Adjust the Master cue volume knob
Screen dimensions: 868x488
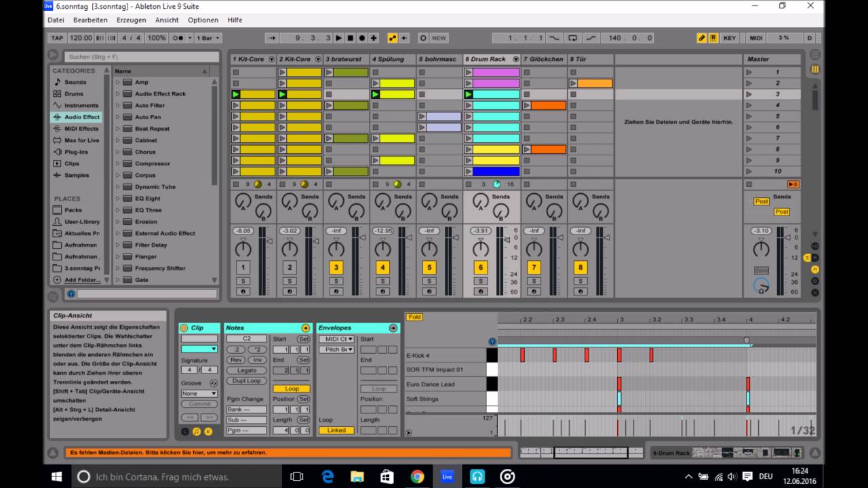(762, 287)
